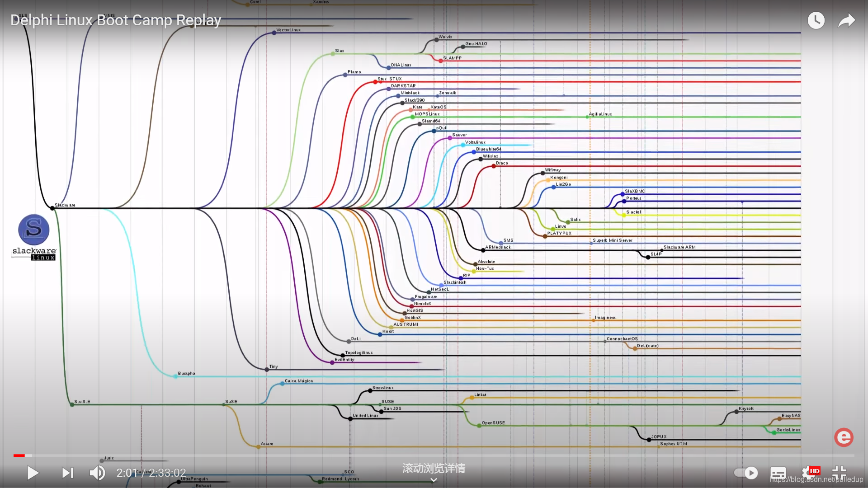Add video to Watch Later
The height and width of the screenshot is (488, 868).
coord(816,20)
